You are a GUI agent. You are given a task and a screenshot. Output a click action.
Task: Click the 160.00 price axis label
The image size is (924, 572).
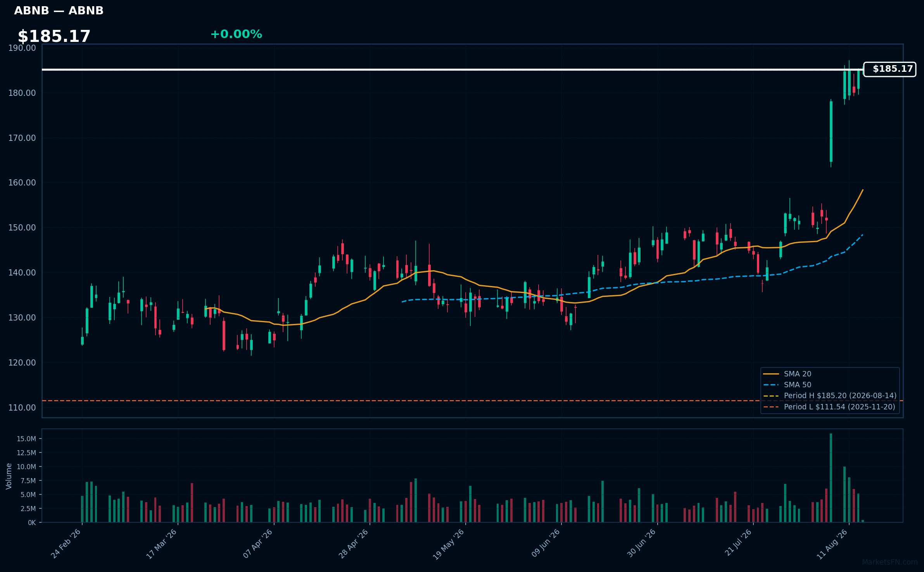click(x=22, y=183)
